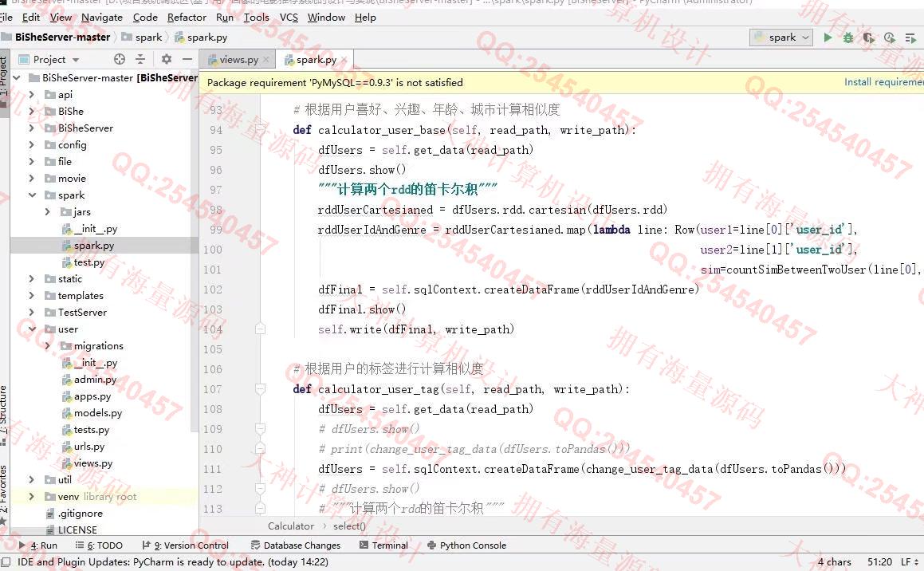The width and height of the screenshot is (924, 571).
Task: Click Install requirement link in warning bar
Action: (883, 82)
